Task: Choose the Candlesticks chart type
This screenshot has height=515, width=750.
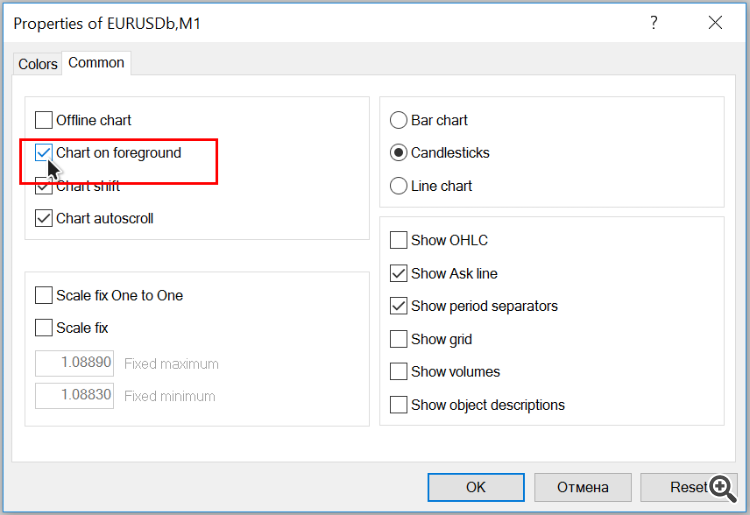Action: 399,153
